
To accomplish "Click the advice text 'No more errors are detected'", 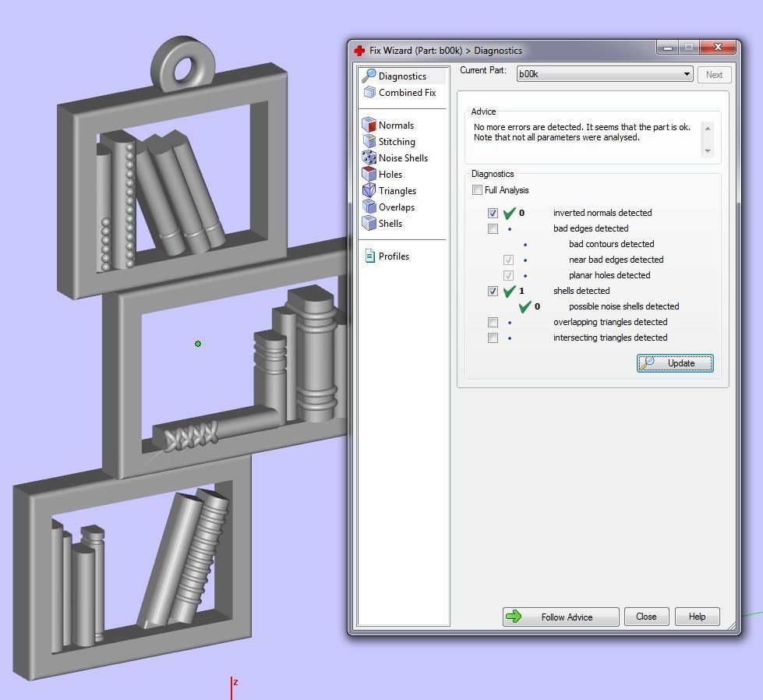I will tap(528, 127).
